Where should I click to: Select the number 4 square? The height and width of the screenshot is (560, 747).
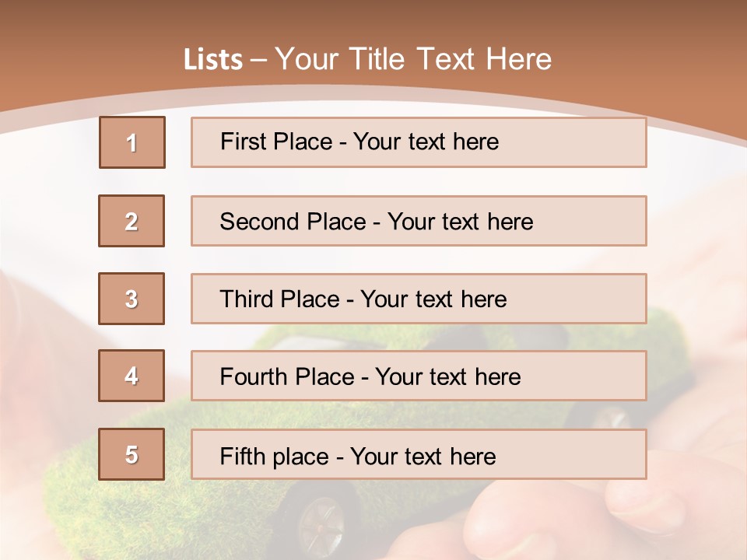132,376
